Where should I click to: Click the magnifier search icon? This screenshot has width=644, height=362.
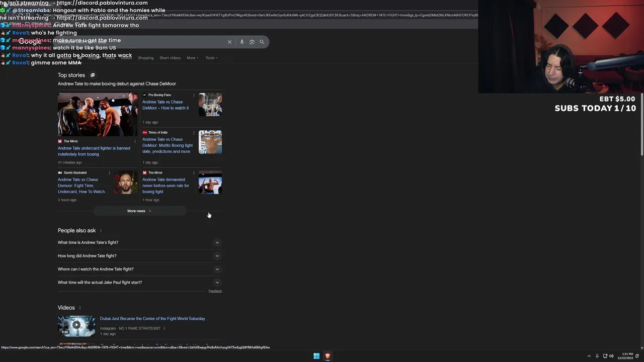262,42
